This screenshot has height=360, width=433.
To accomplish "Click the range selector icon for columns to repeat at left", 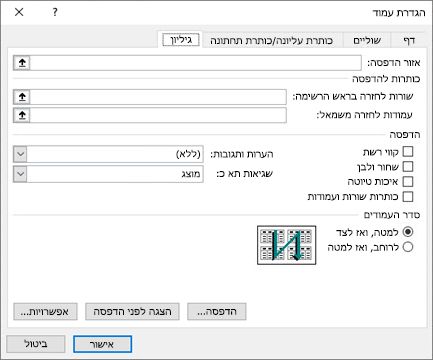I will click(x=22, y=115).
